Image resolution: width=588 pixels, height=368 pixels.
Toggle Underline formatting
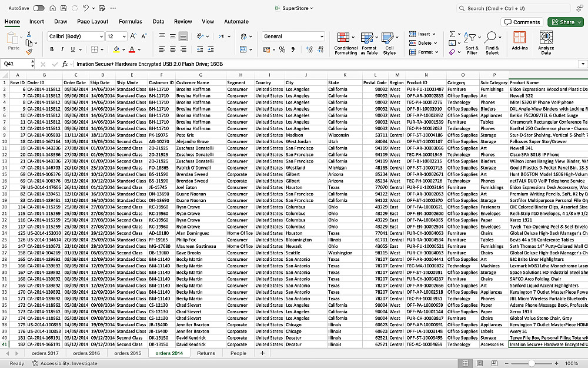point(73,49)
